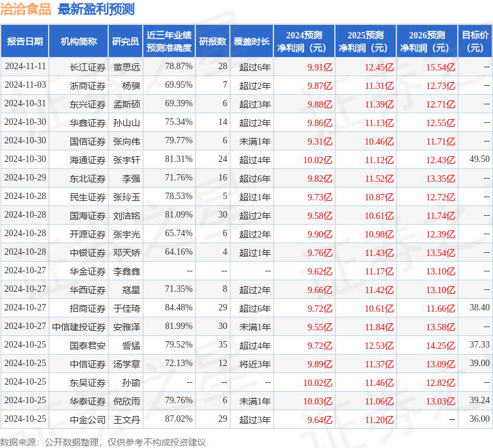Click researcher 孙山山
This screenshot has height=448, width=493.
pos(127,123)
